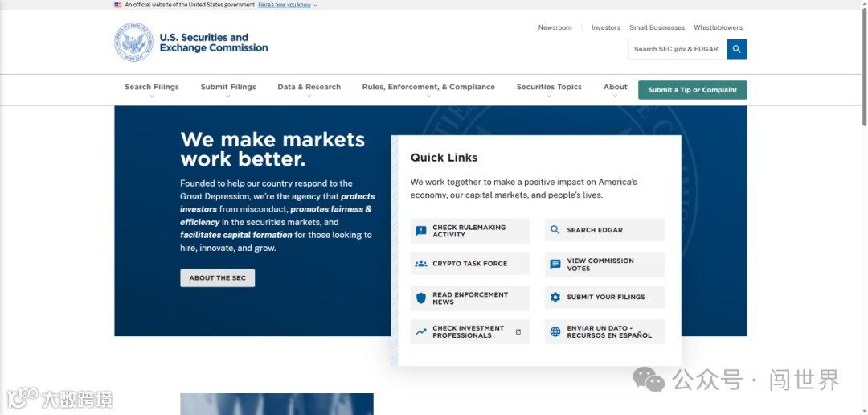This screenshot has width=868, height=415.
Task: Click the About the SEC button
Action: 218,278
